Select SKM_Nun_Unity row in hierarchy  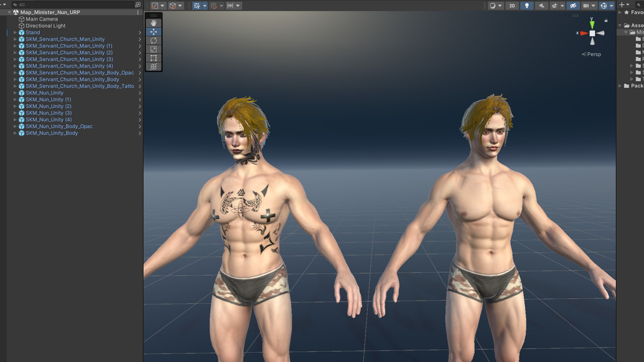72,93
